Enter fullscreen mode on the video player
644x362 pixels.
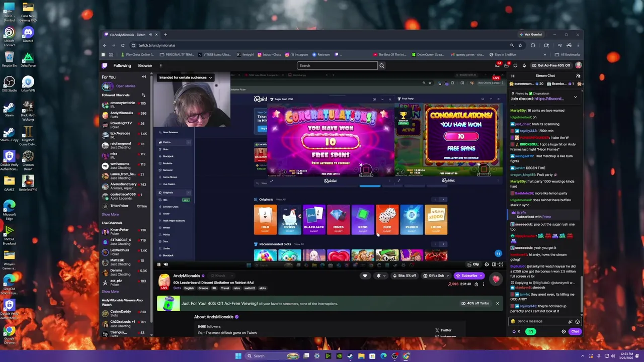501,264
